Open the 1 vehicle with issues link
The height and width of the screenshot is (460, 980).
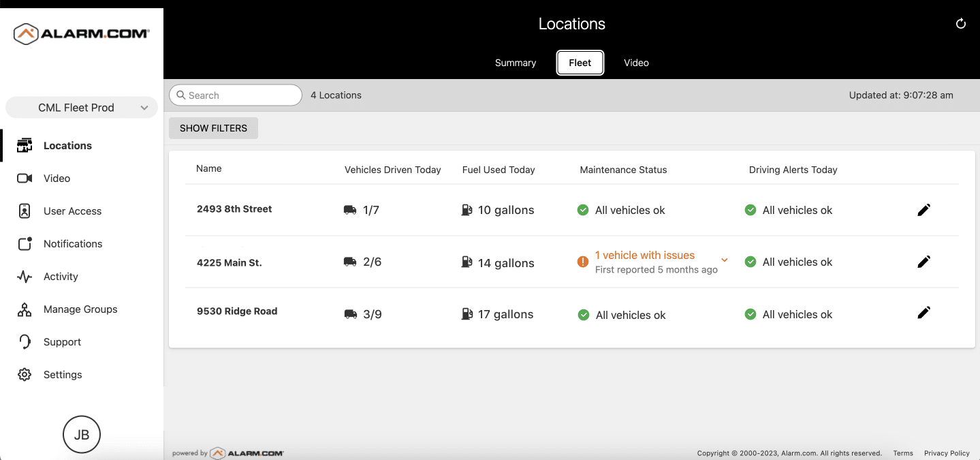click(x=645, y=255)
